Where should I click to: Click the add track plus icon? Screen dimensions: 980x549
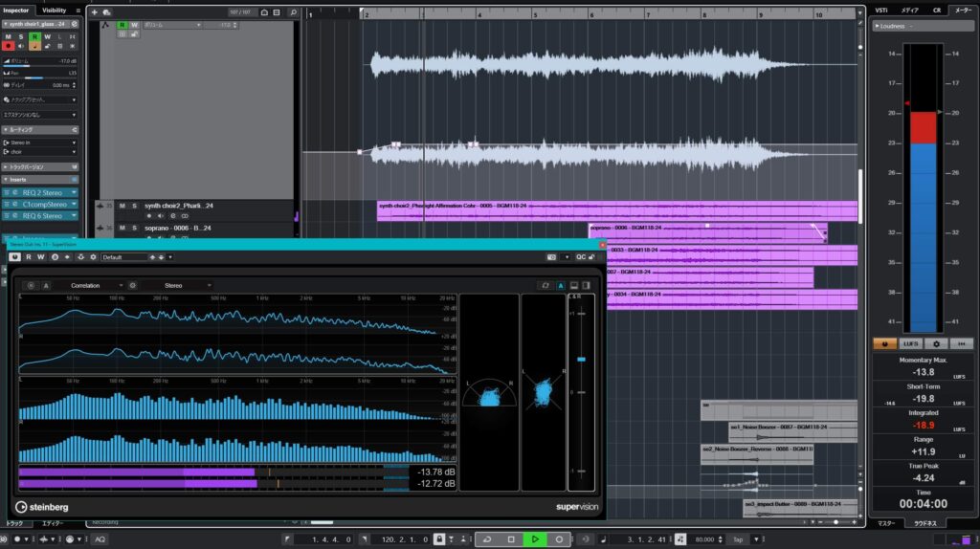tap(94, 12)
